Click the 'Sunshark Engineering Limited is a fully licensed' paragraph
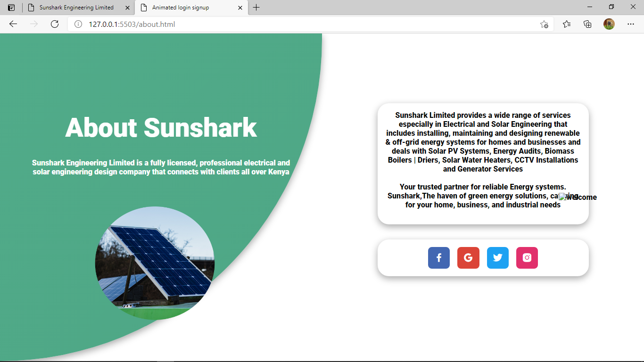Screen dimensions: 644x362 pos(161,167)
